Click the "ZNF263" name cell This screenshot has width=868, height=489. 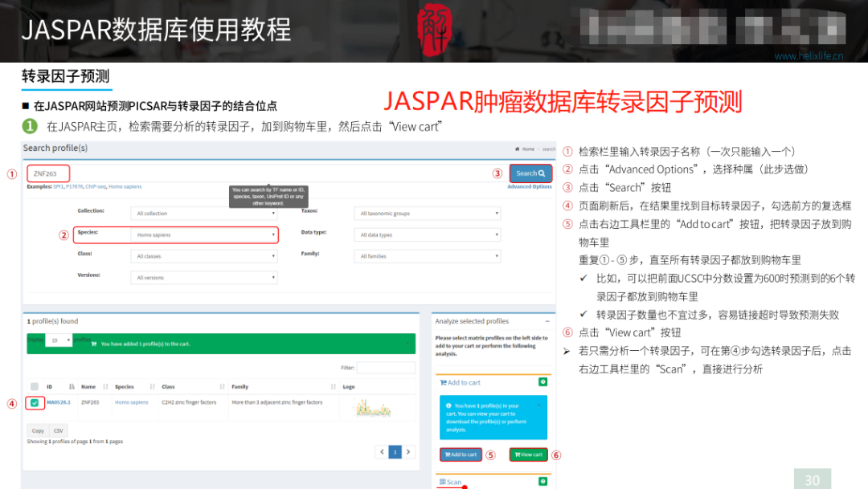90,403
